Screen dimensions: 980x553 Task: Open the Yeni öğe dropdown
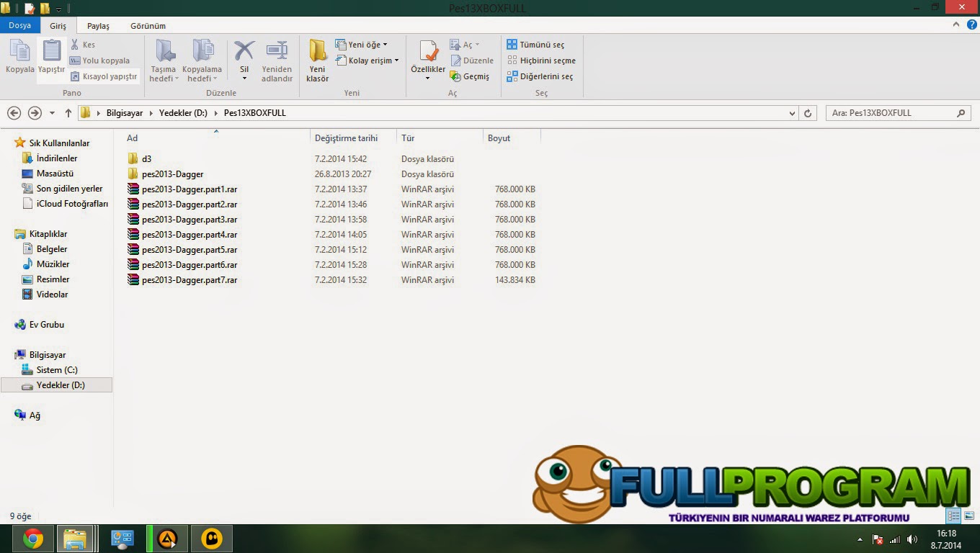362,45
